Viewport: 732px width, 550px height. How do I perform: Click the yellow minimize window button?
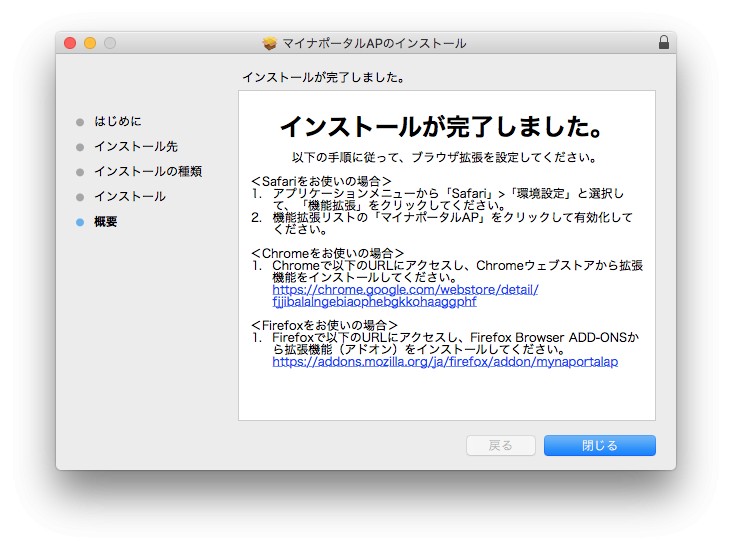click(x=90, y=43)
